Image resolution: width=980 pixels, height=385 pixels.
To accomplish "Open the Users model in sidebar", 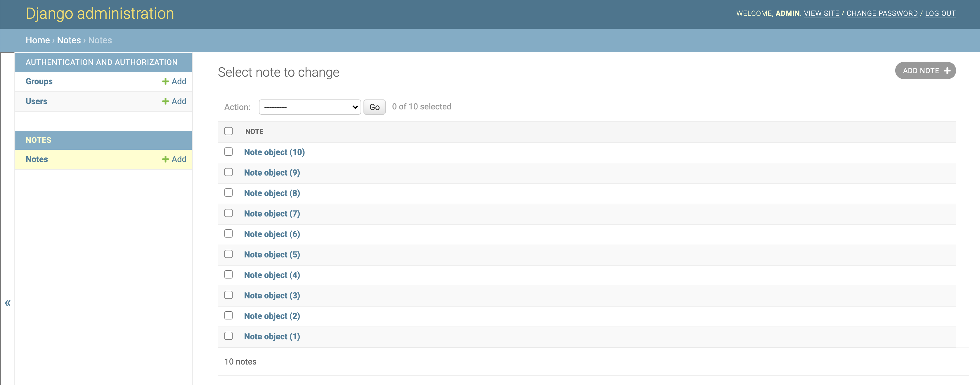I will [37, 101].
